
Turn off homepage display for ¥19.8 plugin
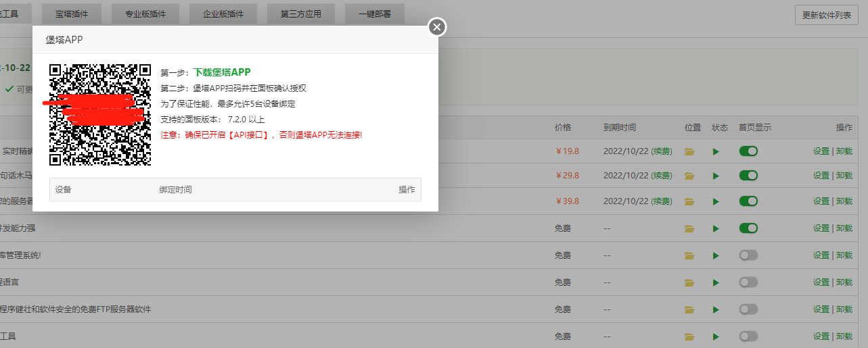[x=748, y=151]
